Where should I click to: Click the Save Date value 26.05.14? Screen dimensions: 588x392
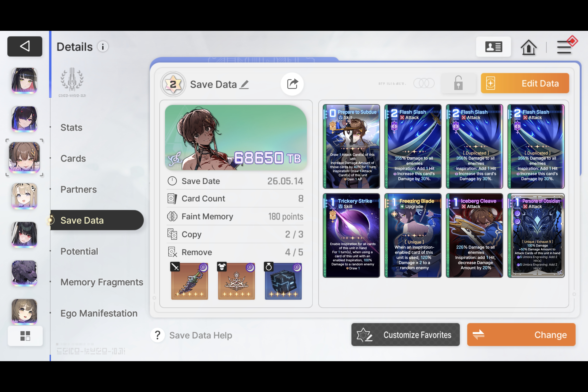[285, 181]
